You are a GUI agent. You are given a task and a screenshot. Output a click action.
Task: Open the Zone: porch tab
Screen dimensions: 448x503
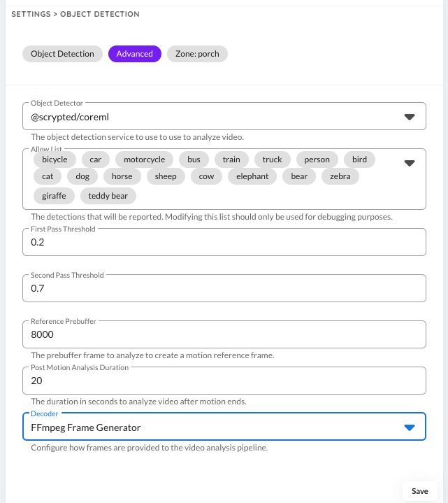(x=197, y=54)
